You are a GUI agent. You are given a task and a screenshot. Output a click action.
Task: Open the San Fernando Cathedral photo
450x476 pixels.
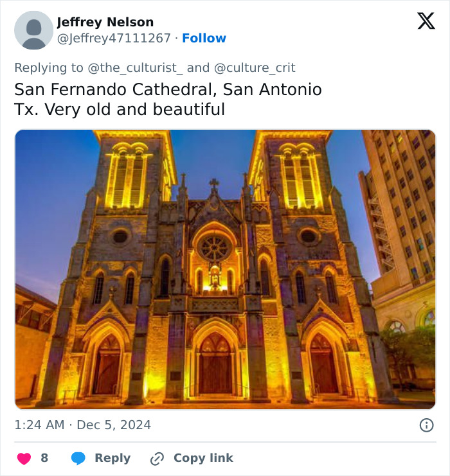click(225, 270)
